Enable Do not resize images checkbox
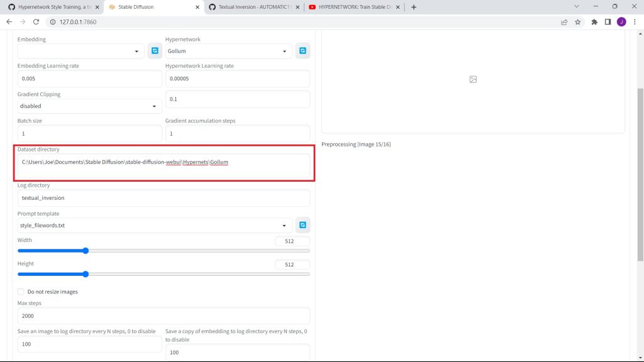This screenshot has width=644, height=362. [x=21, y=292]
